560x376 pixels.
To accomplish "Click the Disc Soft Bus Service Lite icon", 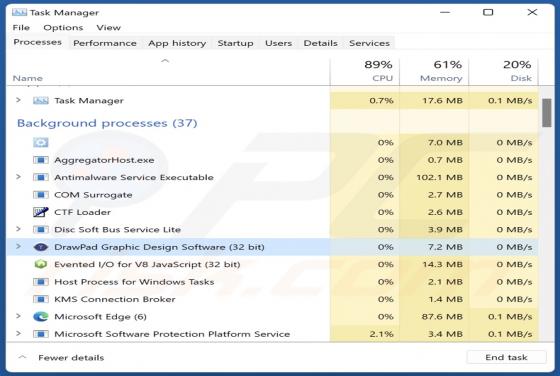I will pos(41,230).
